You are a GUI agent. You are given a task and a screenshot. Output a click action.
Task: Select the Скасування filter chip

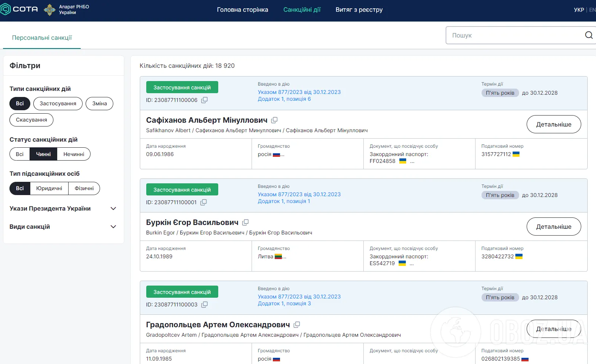(x=31, y=120)
